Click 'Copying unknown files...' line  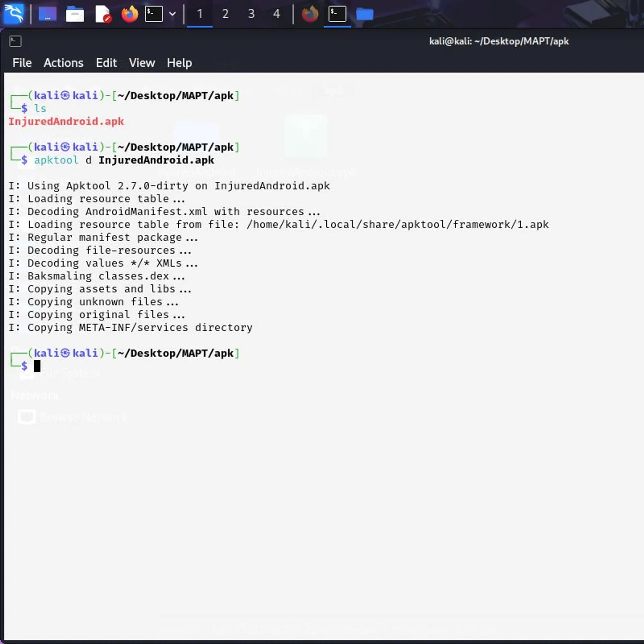[94, 302]
